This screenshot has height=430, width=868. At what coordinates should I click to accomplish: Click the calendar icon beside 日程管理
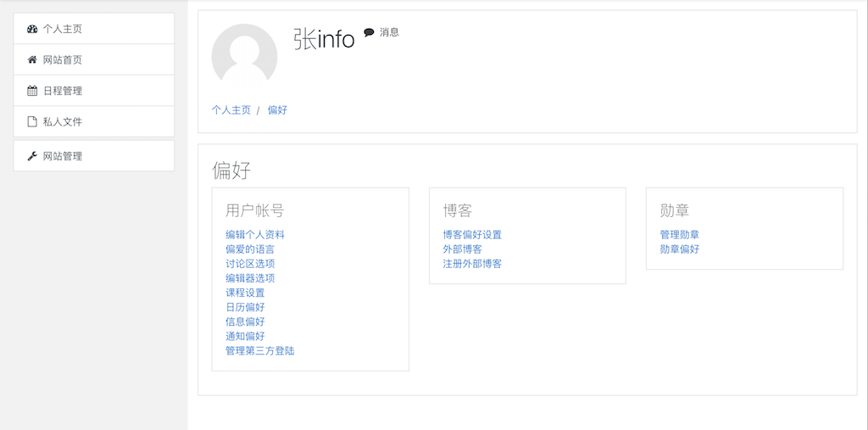32,91
